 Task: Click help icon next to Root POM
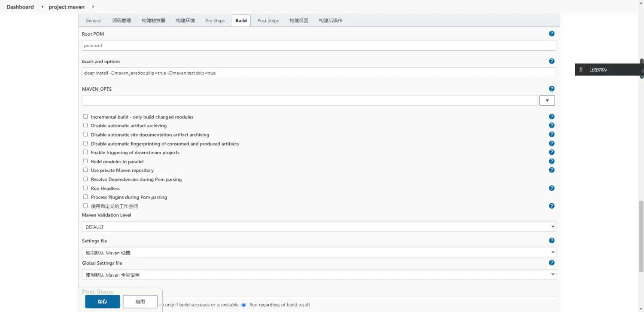[x=552, y=34]
